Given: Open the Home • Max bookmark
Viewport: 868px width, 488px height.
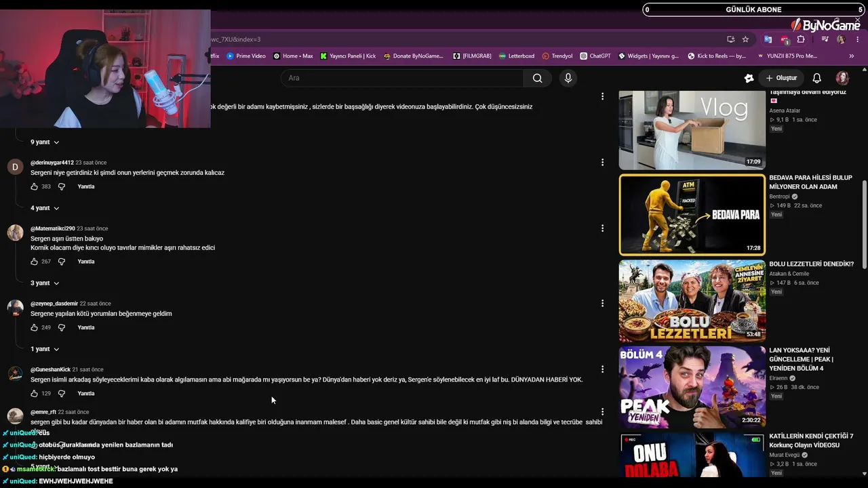Looking at the screenshot, I should [293, 56].
